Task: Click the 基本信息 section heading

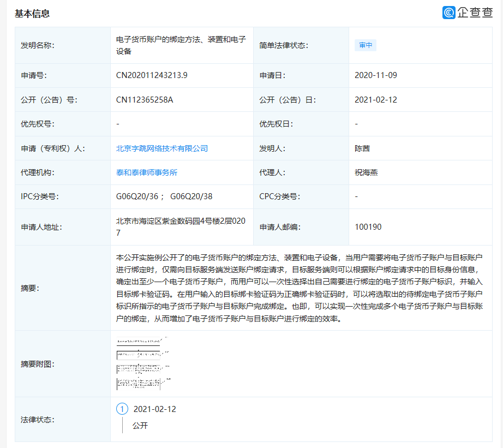Action: 32,14
